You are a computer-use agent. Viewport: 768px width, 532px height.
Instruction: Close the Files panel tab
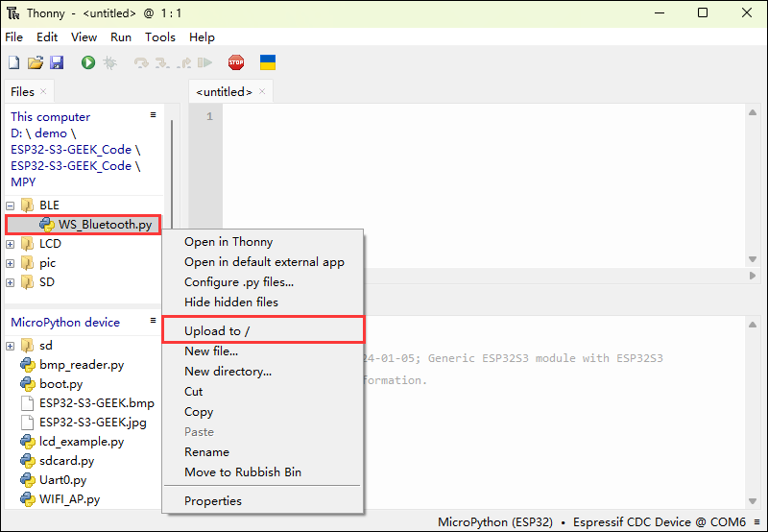(43, 92)
